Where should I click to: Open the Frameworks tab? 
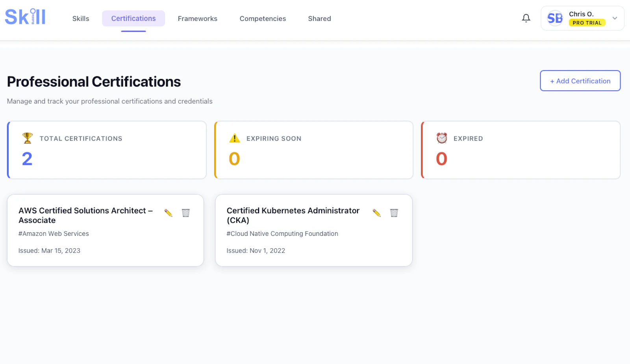198,18
